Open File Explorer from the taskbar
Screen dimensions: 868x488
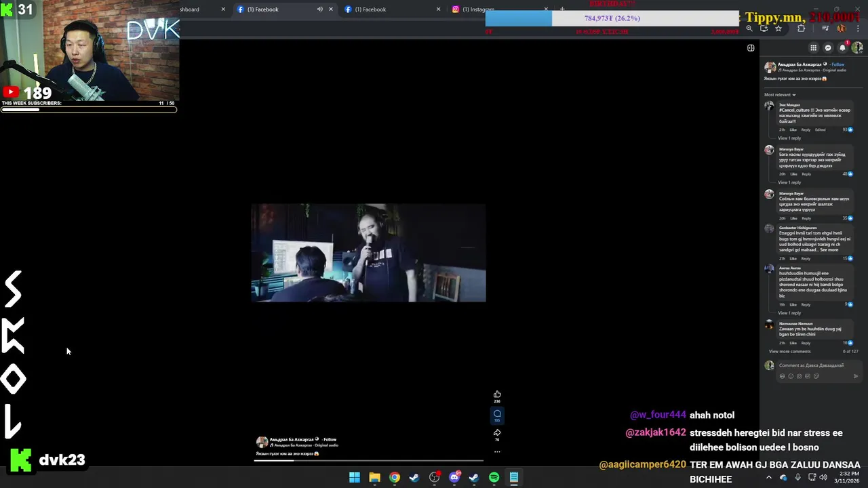[374, 477]
